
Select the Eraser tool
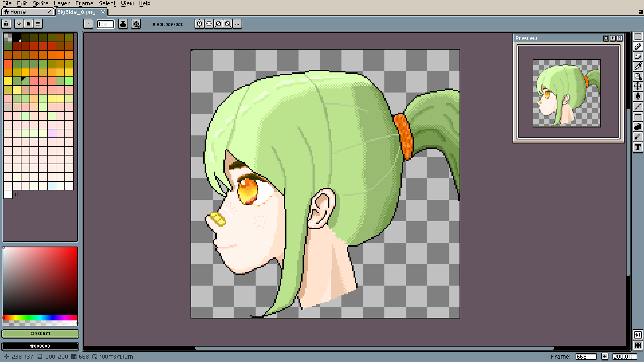coord(638,56)
